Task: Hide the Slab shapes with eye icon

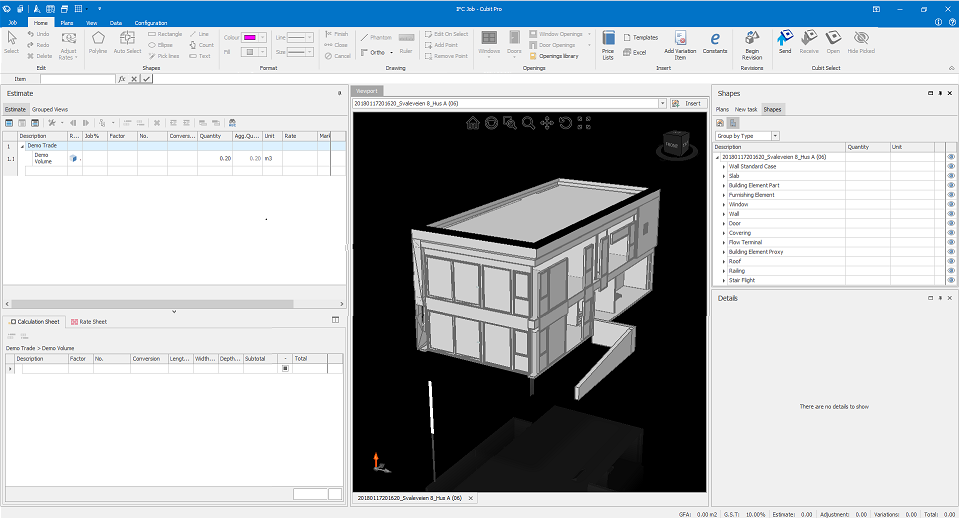Action: coord(951,176)
